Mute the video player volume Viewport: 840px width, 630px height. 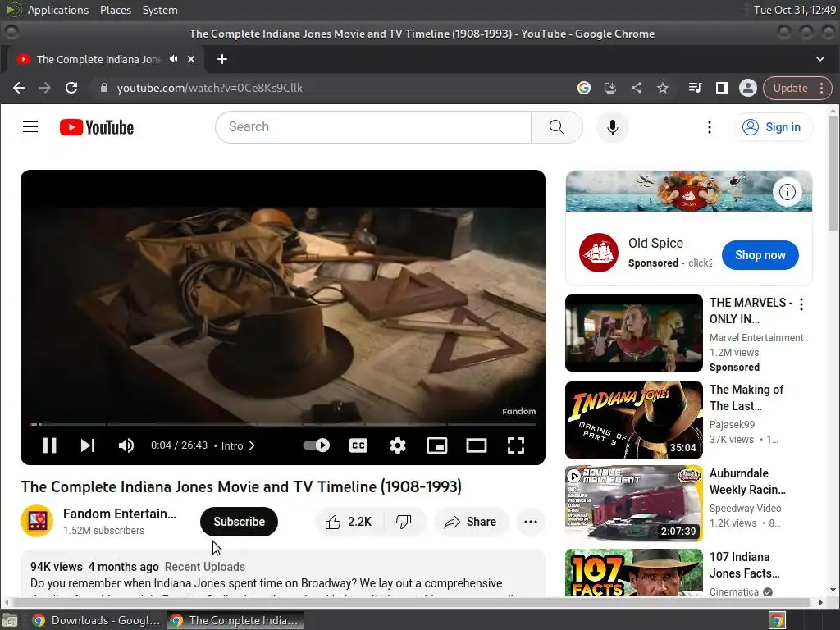pyautogui.click(x=126, y=445)
